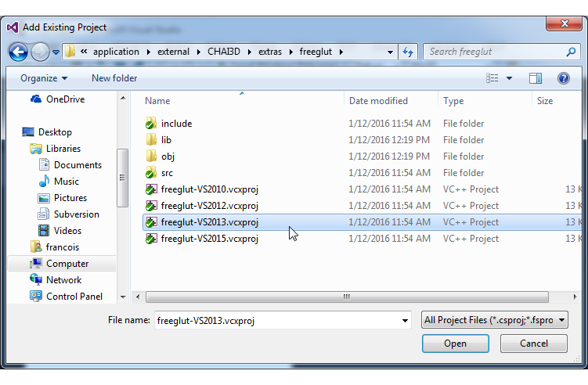588x385 pixels.
Task: Open the All Project Files type filter
Action: (494, 320)
